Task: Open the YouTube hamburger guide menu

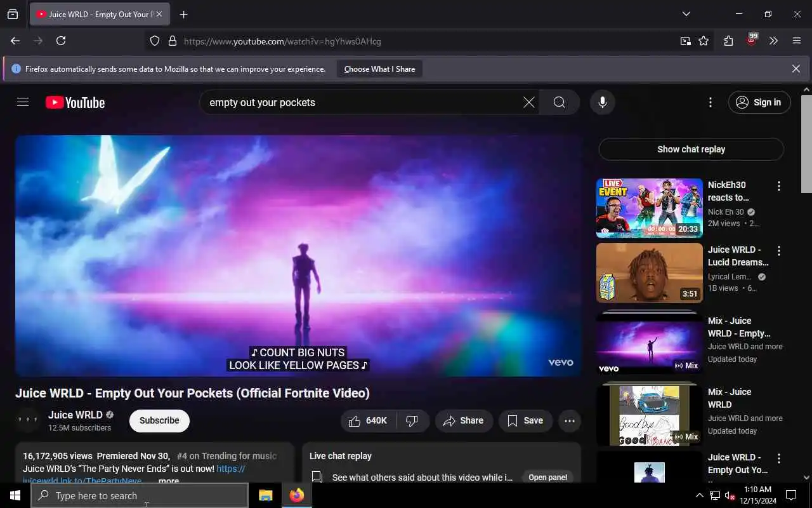Action: coord(23,102)
